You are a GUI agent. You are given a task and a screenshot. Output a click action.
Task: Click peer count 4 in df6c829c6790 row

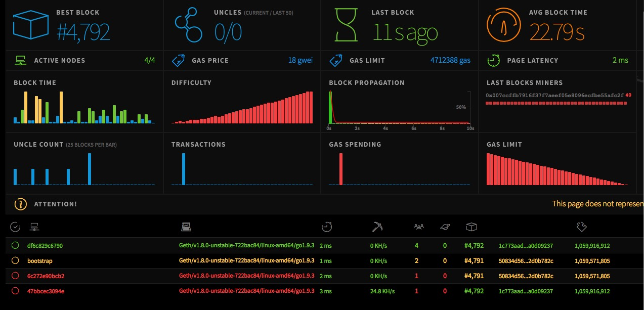416,246
